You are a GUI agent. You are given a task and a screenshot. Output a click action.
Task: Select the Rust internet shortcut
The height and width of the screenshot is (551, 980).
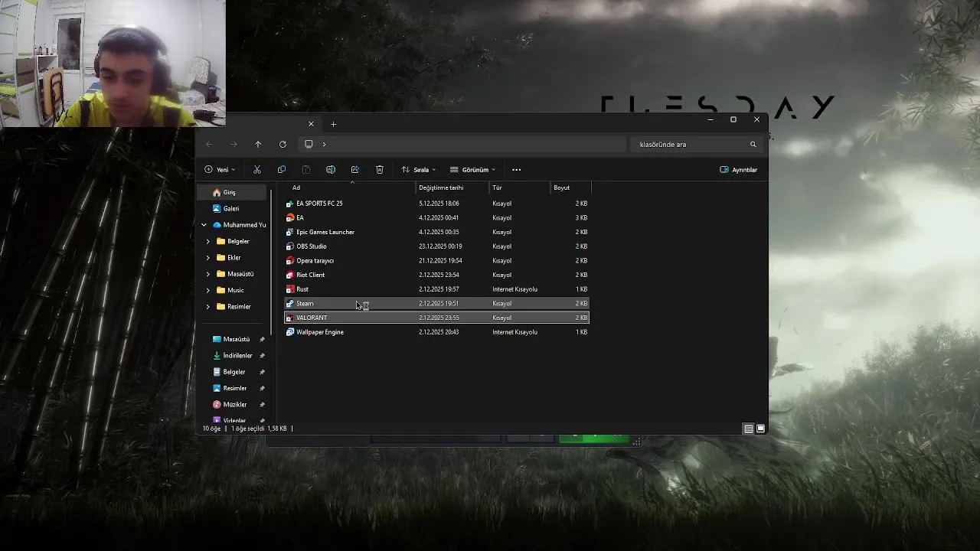436,289
